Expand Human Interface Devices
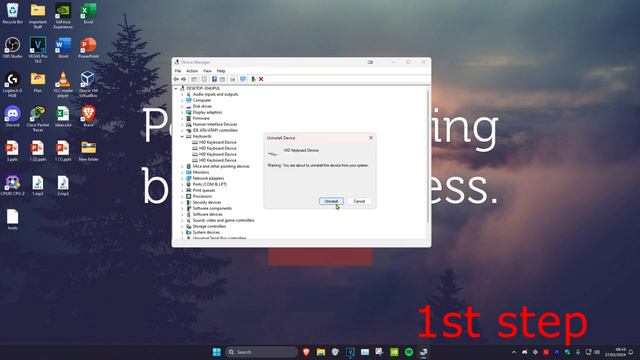The height and width of the screenshot is (360, 640). 182,124
